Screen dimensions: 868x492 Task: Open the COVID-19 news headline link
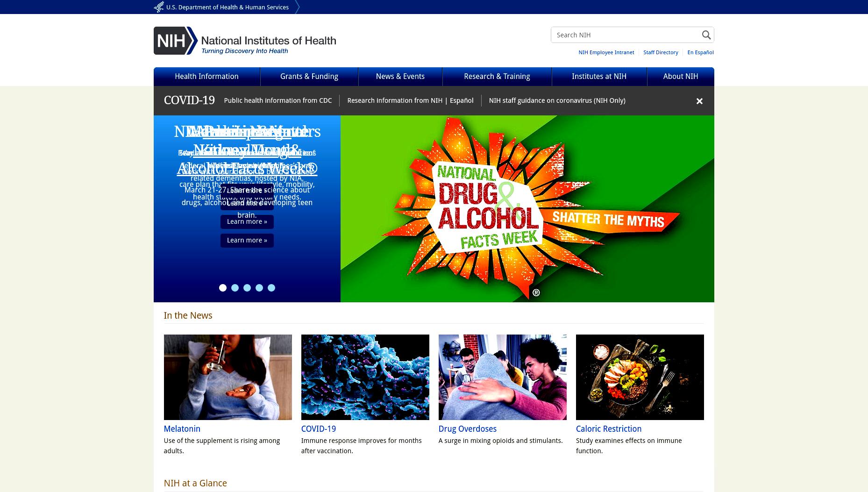point(319,429)
